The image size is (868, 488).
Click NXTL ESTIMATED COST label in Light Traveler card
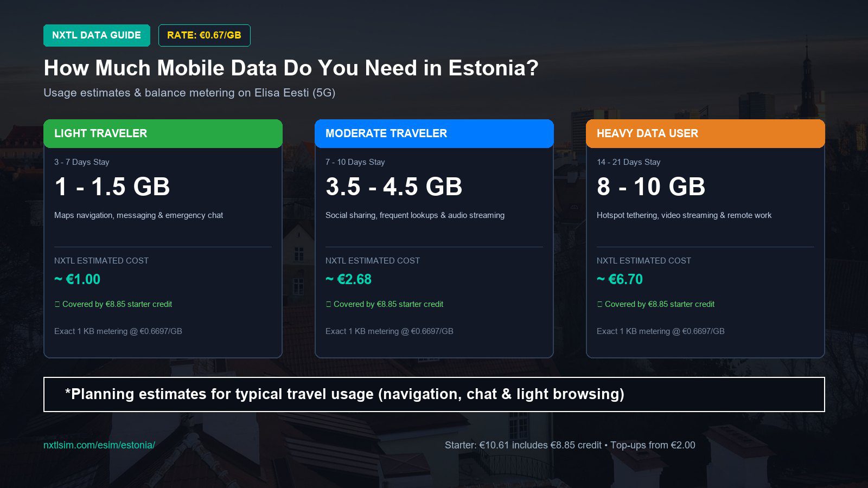coord(101,261)
